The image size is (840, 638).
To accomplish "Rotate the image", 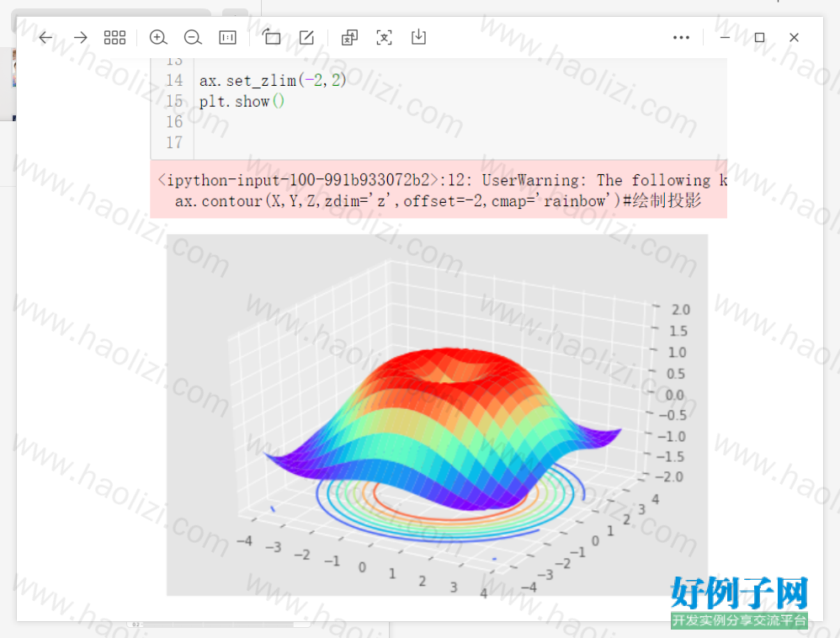I will click(271, 37).
